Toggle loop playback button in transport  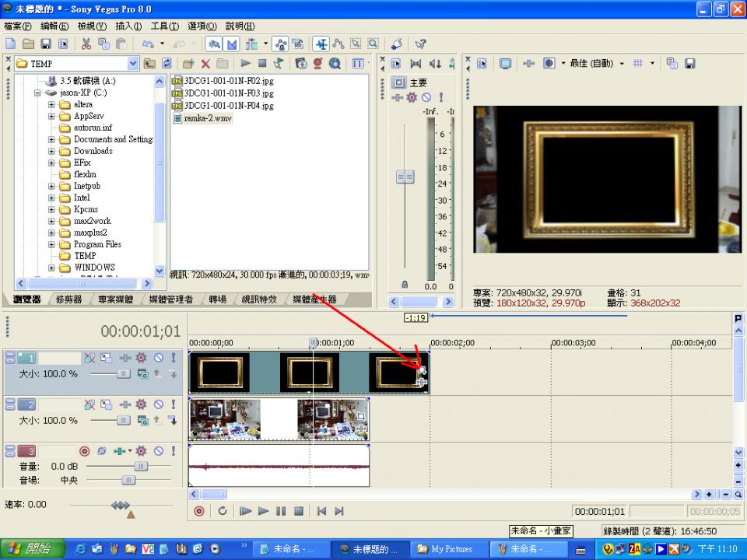coord(223,511)
